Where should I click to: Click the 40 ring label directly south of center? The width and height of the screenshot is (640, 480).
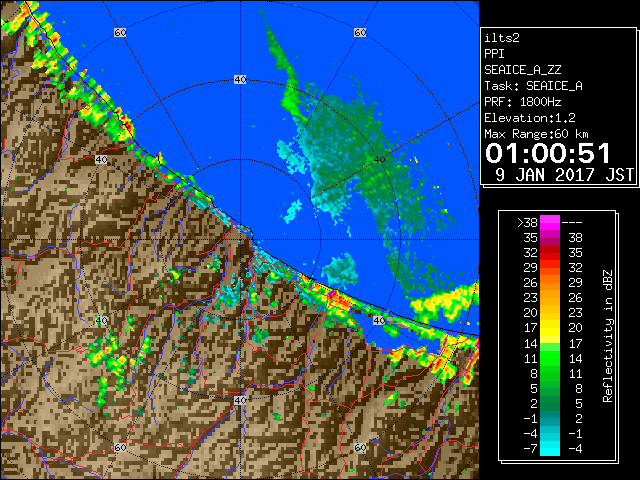pyautogui.click(x=240, y=400)
